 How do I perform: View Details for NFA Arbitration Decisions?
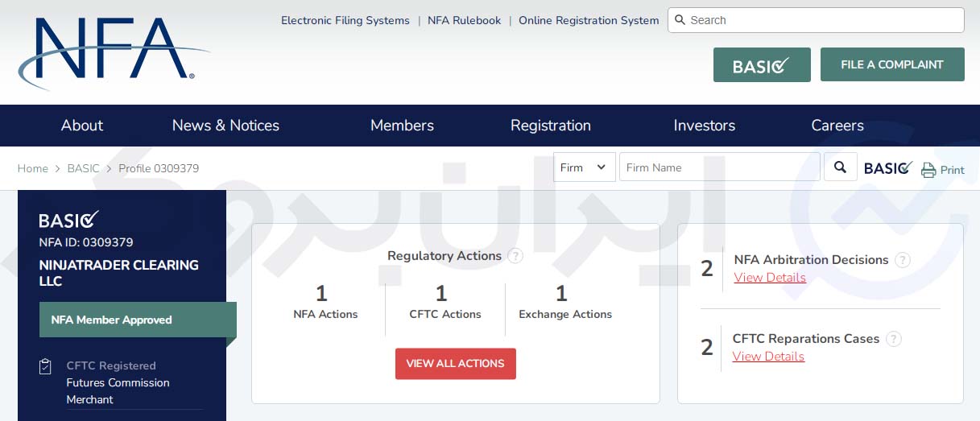pos(770,278)
